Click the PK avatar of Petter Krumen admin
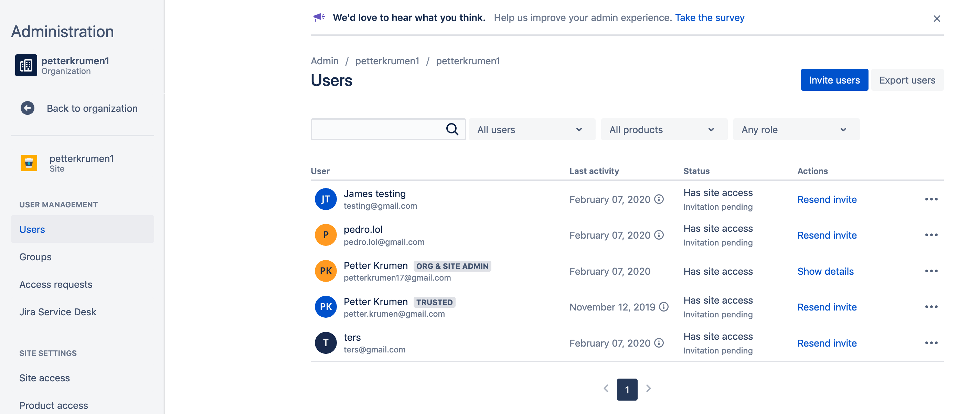 point(326,271)
